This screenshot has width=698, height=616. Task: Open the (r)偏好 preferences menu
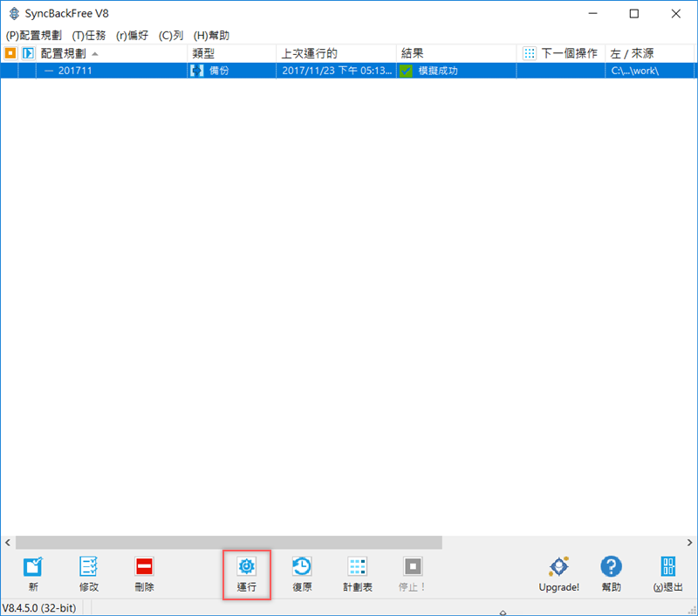pyautogui.click(x=133, y=35)
